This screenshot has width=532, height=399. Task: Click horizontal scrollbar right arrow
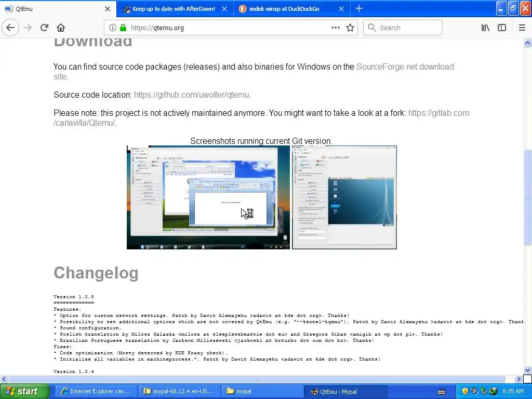pos(518,379)
